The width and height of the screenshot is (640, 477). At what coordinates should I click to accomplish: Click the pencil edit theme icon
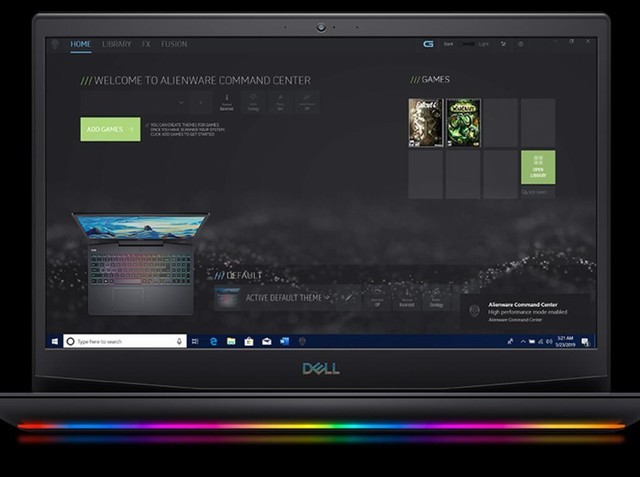[348, 297]
